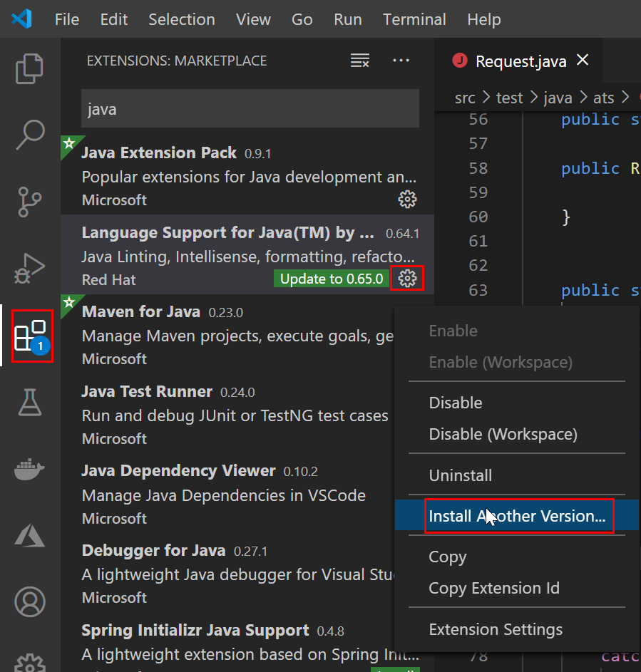
Task: Choose Disable (Workspace) from the context menu
Action: point(517,434)
